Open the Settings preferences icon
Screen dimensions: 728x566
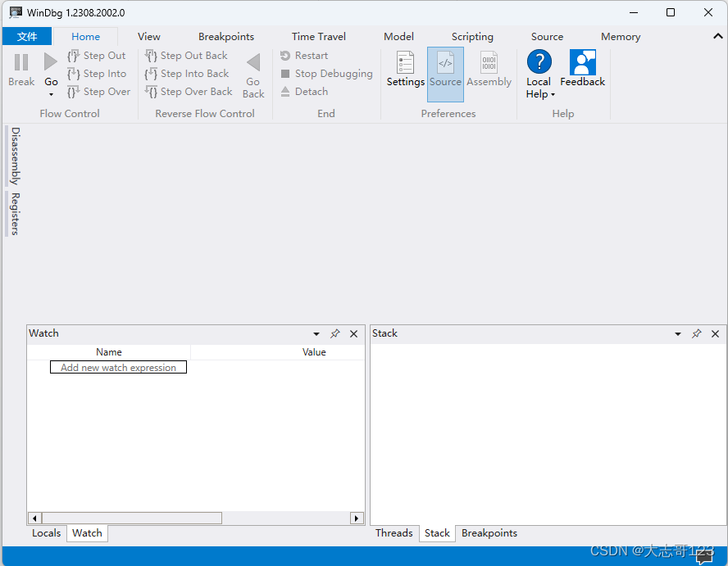(x=405, y=62)
